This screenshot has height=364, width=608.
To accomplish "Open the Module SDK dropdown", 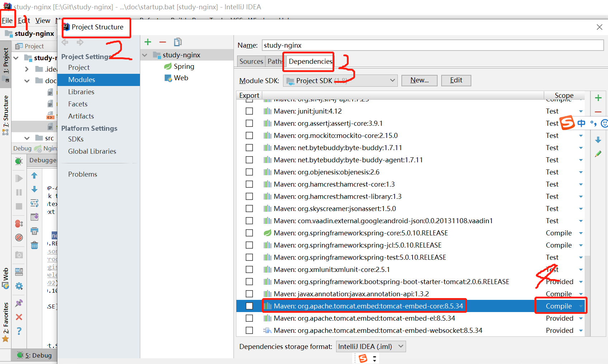I will [x=340, y=81].
